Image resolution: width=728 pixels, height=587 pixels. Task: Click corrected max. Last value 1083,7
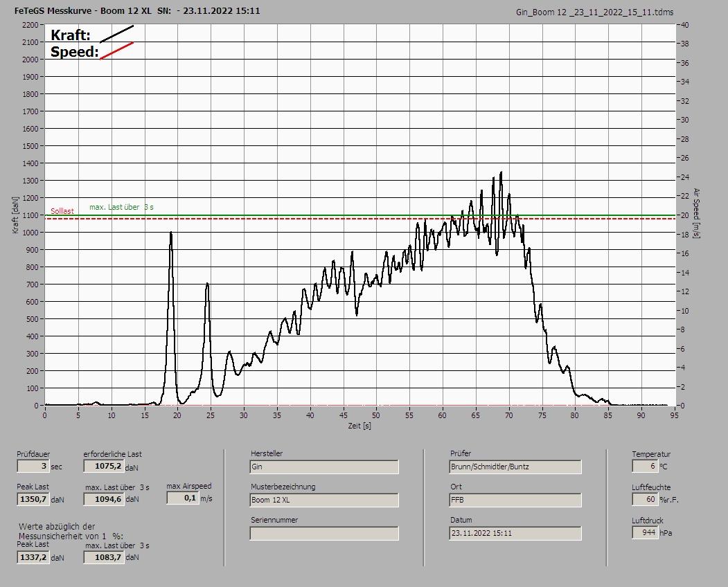[x=104, y=557]
